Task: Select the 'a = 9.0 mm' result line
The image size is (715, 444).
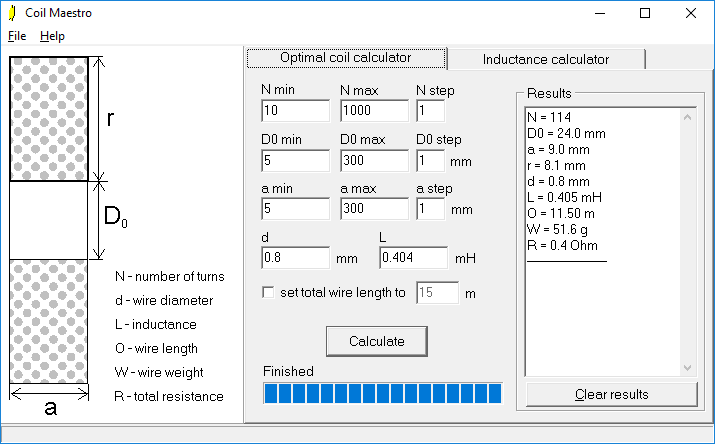Action: 558,150
